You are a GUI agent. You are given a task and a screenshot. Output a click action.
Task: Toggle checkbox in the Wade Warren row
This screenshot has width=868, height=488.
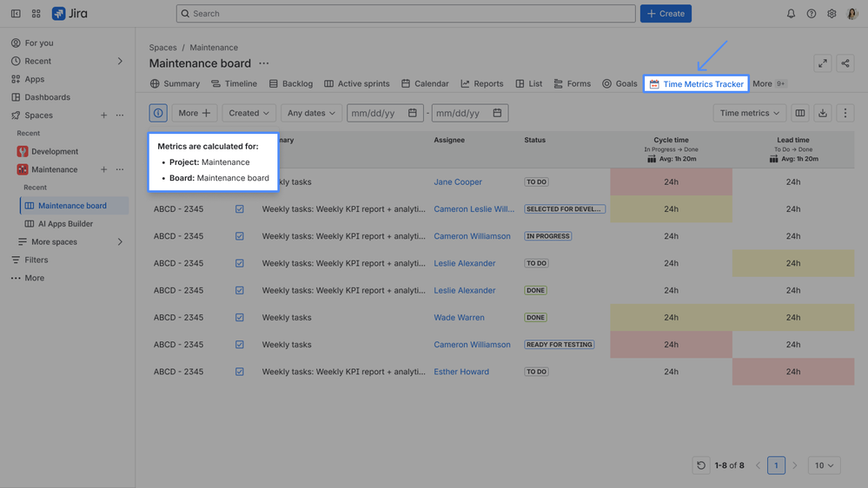click(x=239, y=318)
